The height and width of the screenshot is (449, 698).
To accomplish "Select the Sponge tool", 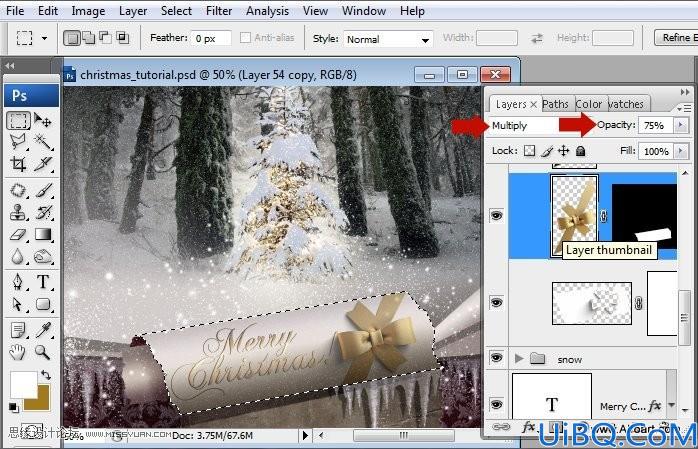I will (43, 256).
